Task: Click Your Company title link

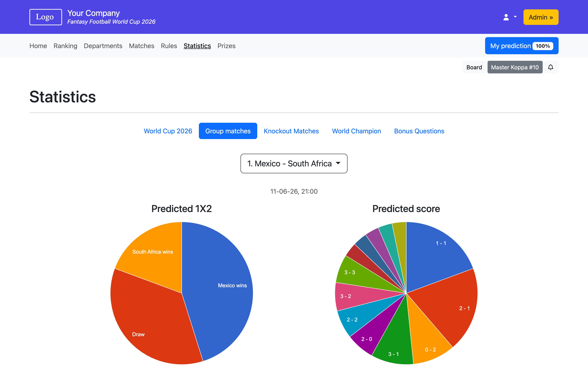Action: [93, 13]
